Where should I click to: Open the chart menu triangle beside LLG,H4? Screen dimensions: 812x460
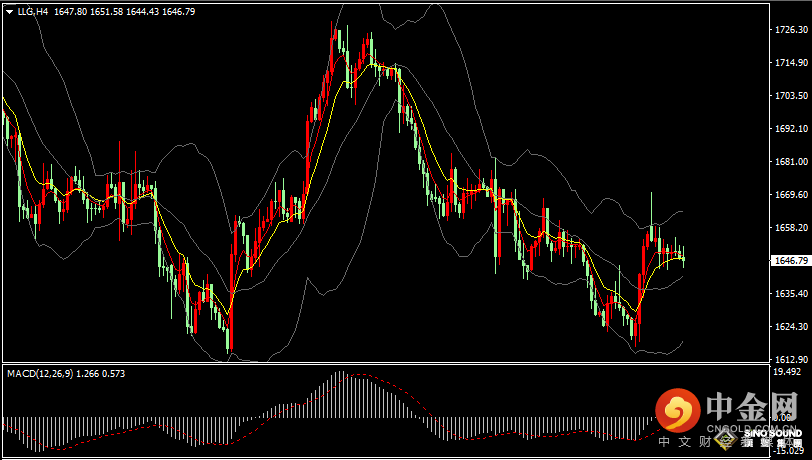10,11
